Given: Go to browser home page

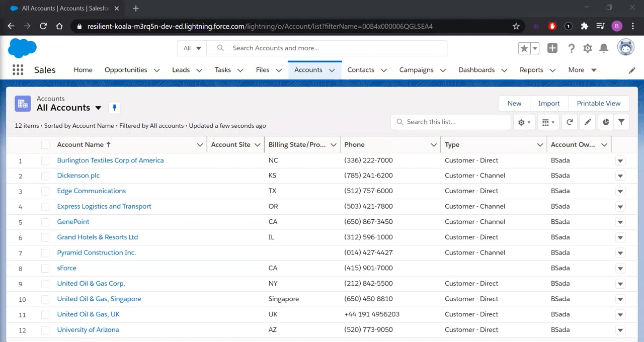Looking at the screenshot, I should pyautogui.click(x=59, y=26).
